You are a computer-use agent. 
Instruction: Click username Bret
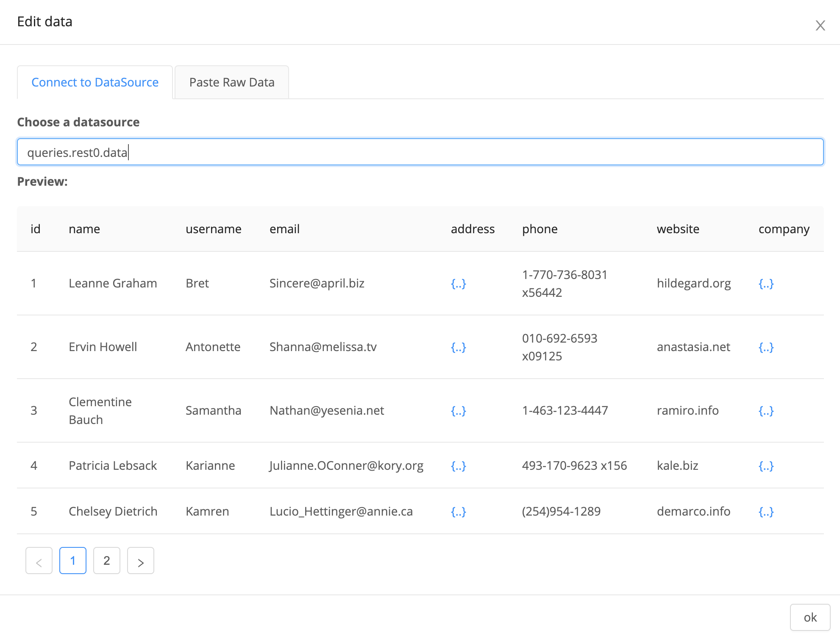(197, 283)
